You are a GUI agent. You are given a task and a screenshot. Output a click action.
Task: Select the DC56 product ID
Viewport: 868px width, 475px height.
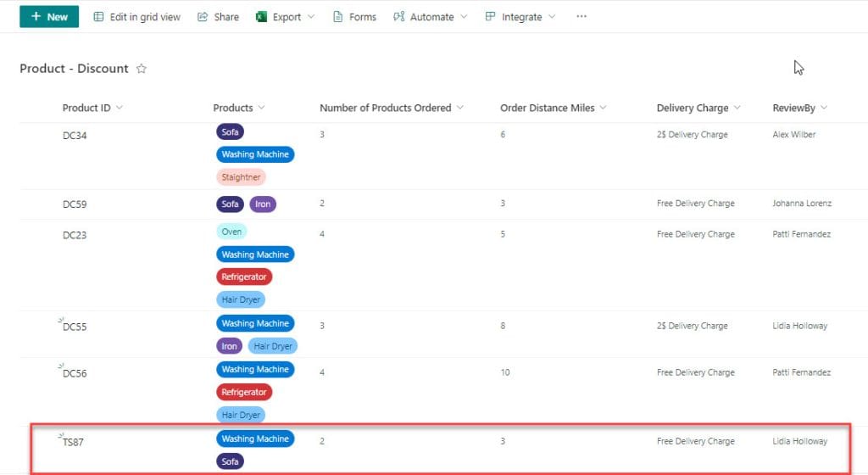click(75, 374)
